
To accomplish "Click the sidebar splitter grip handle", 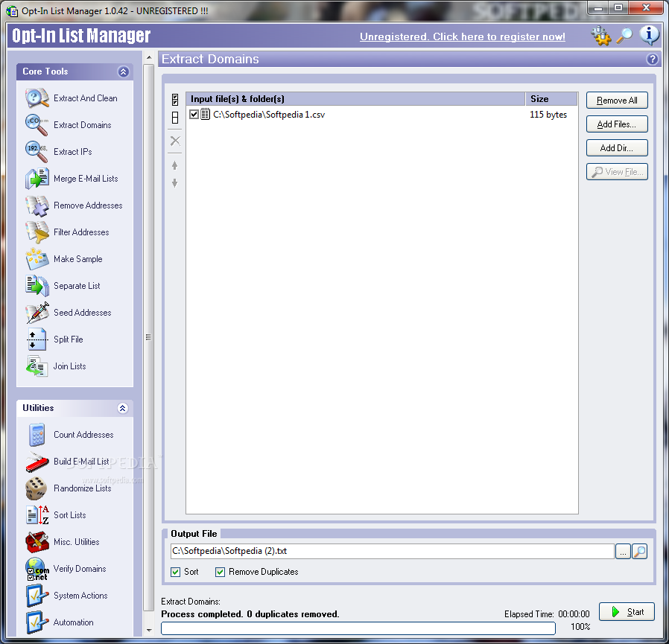I will point(148,337).
